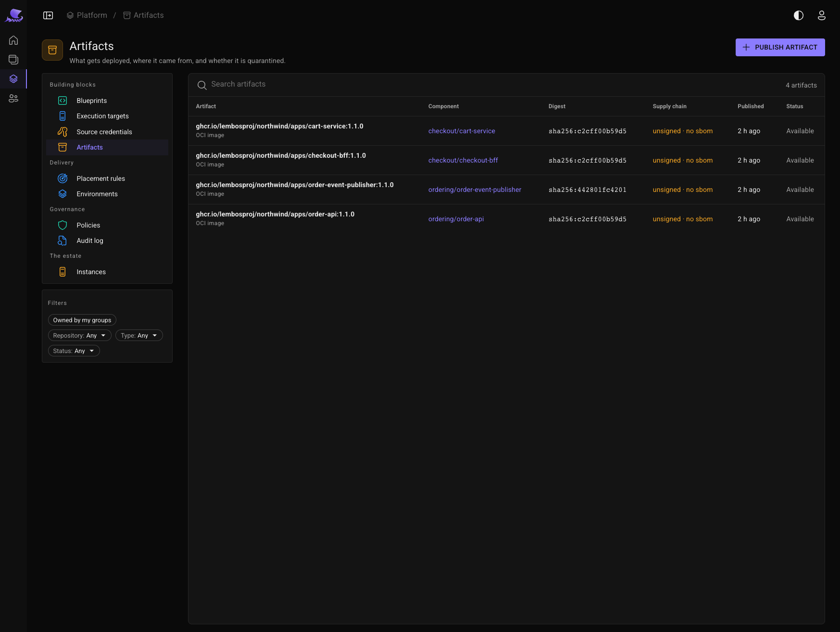The height and width of the screenshot is (632, 840).
Task: Click the Publish Artifact button
Action: pos(780,47)
